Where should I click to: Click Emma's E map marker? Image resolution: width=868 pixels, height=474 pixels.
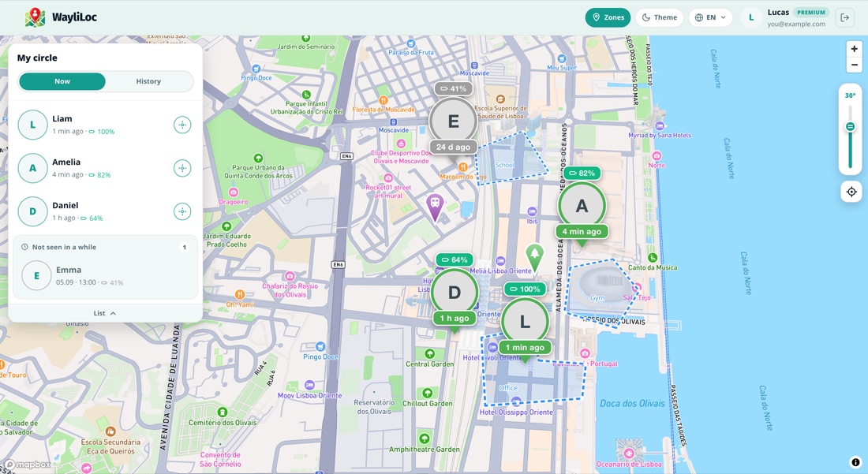[454, 121]
